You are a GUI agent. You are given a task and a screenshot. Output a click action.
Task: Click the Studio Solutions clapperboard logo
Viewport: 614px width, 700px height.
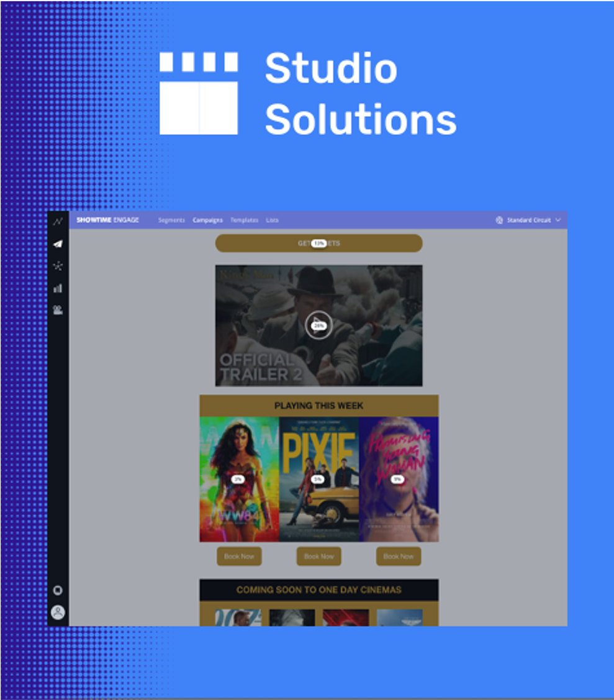click(199, 93)
